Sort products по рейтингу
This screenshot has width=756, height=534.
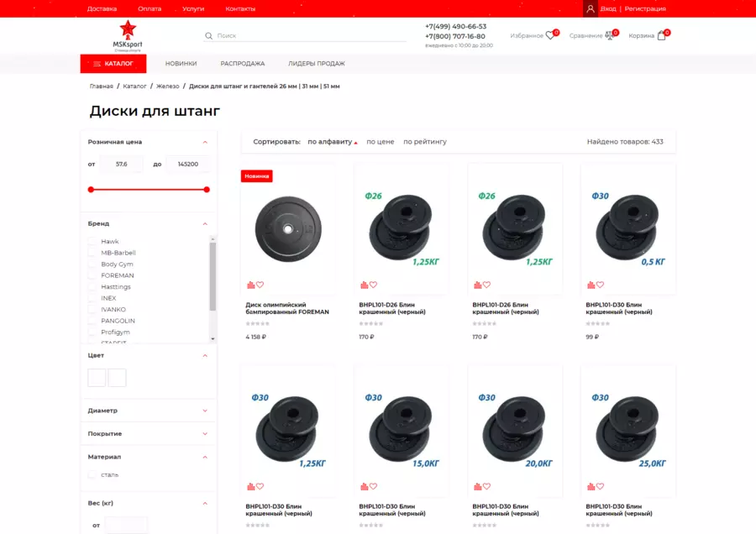point(425,142)
